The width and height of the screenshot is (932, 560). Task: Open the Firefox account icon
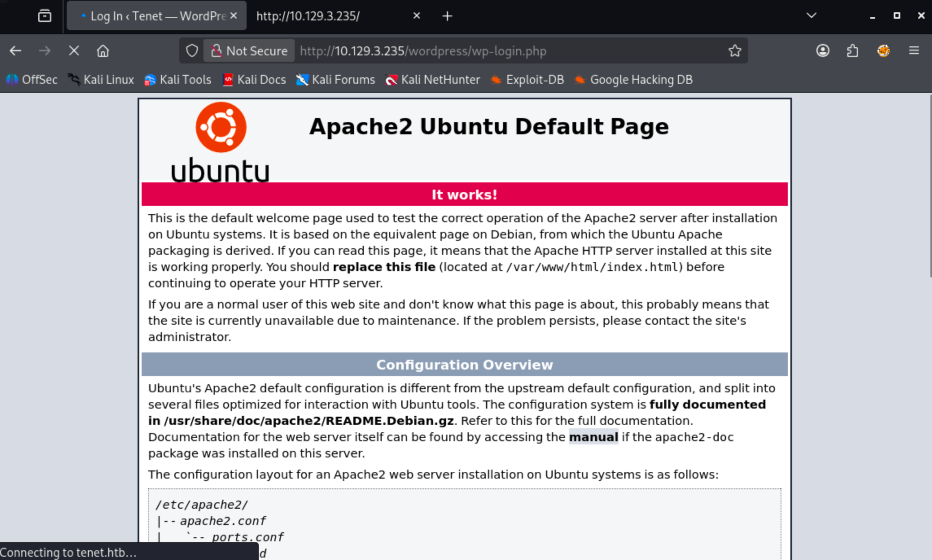(823, 51)
